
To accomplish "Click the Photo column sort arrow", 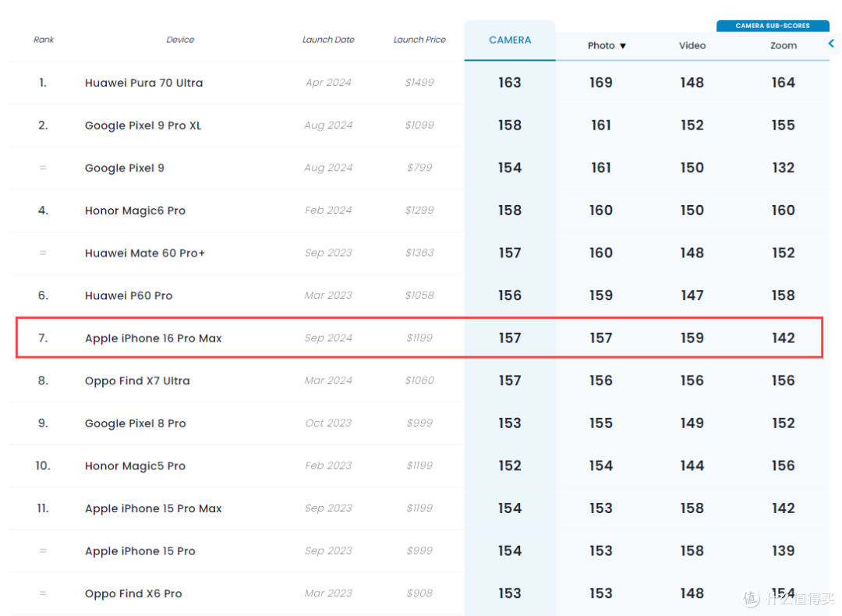I will tap(623, 46).
